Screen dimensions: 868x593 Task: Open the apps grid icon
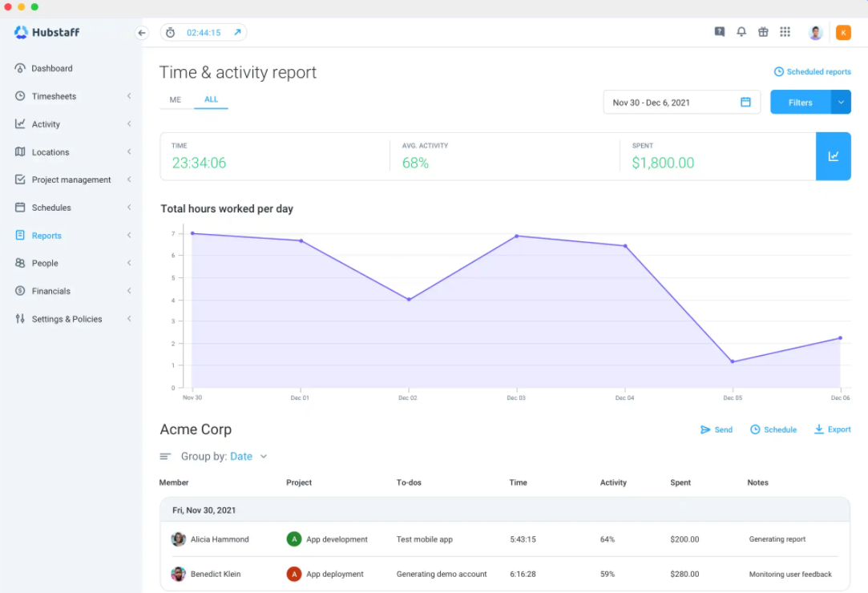785,32
